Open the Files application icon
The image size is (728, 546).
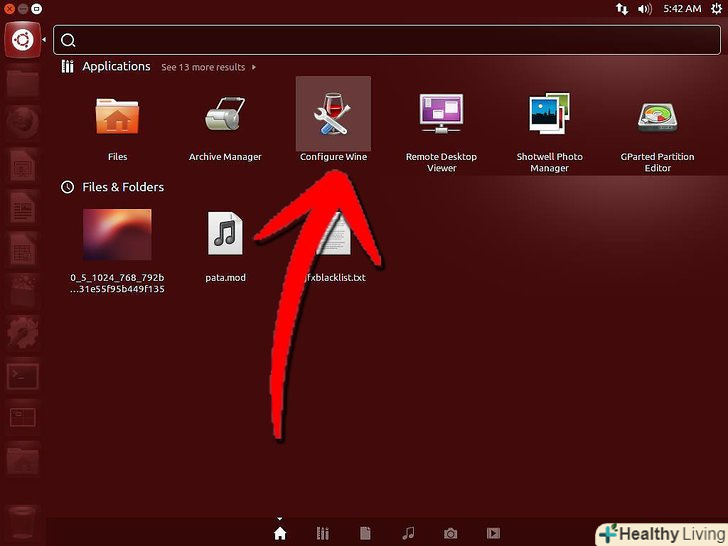117,116
